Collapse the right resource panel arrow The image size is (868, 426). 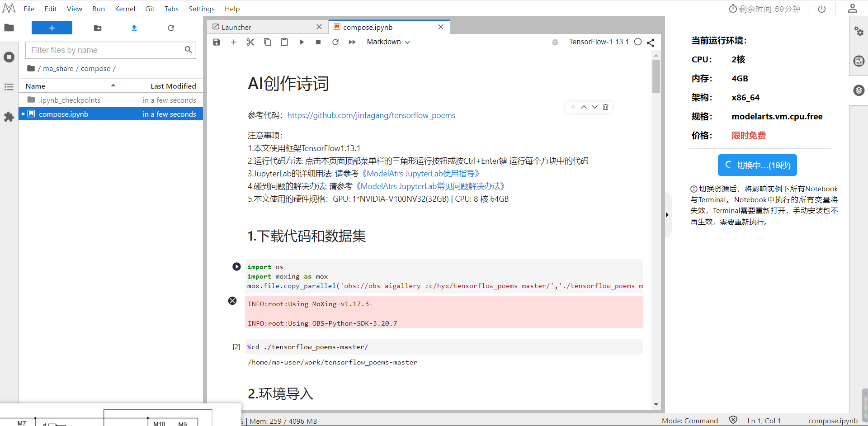click(667, 215)
